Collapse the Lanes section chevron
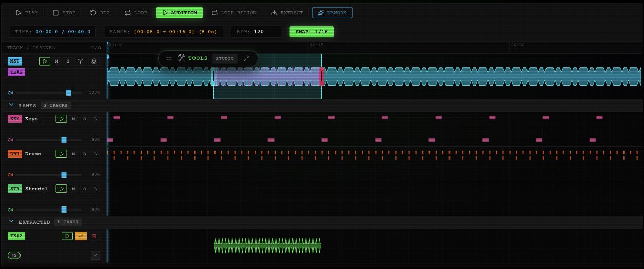Viewport: 644px width, 269px height. (x=11, y=105)
